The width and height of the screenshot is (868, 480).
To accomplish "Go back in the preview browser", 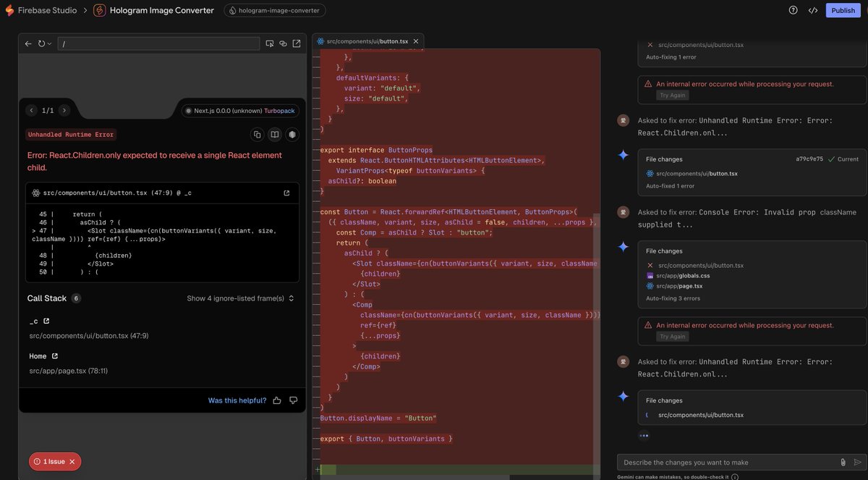I will coord(28,43).
